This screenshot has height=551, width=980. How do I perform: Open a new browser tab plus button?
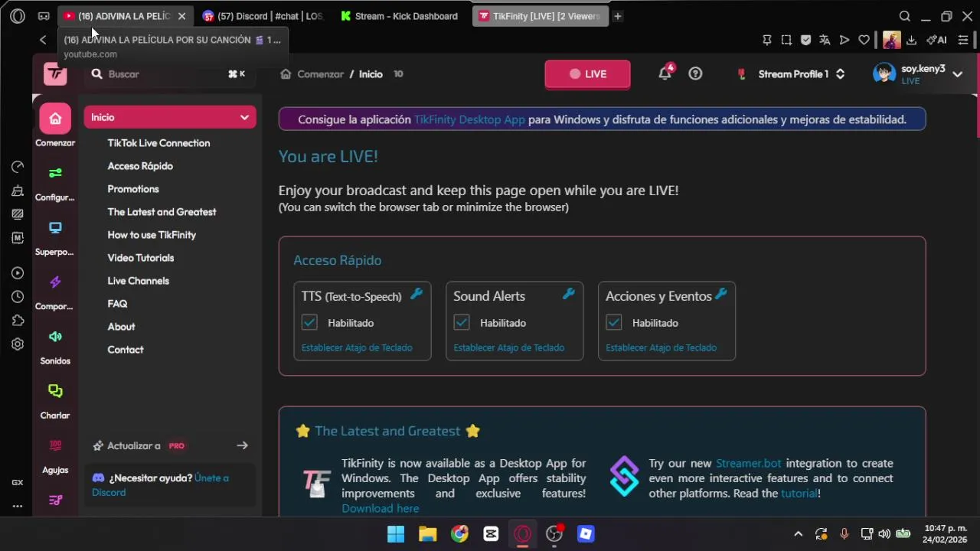tap(618, 16)
